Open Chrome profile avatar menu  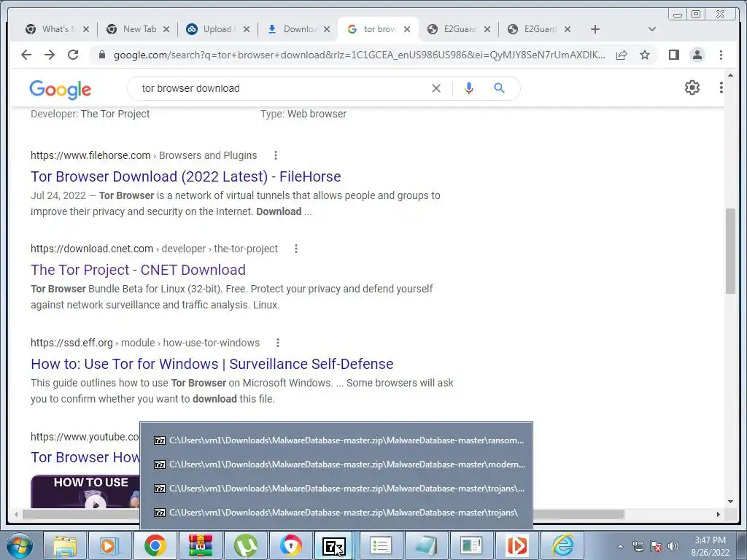pyautogui.click(x=697, y=55)
